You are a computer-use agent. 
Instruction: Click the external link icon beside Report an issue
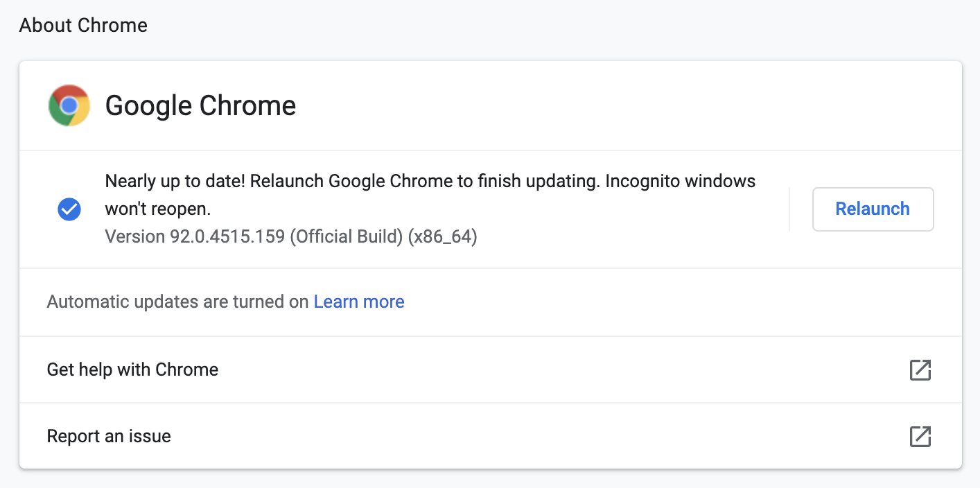click(x=920, y=437)
